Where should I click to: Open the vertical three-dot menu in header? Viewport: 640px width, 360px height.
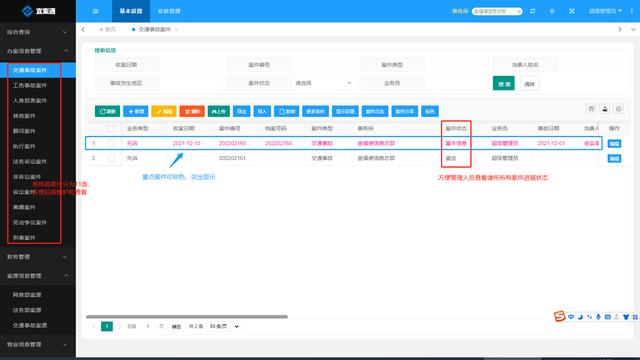click(632, 11)
